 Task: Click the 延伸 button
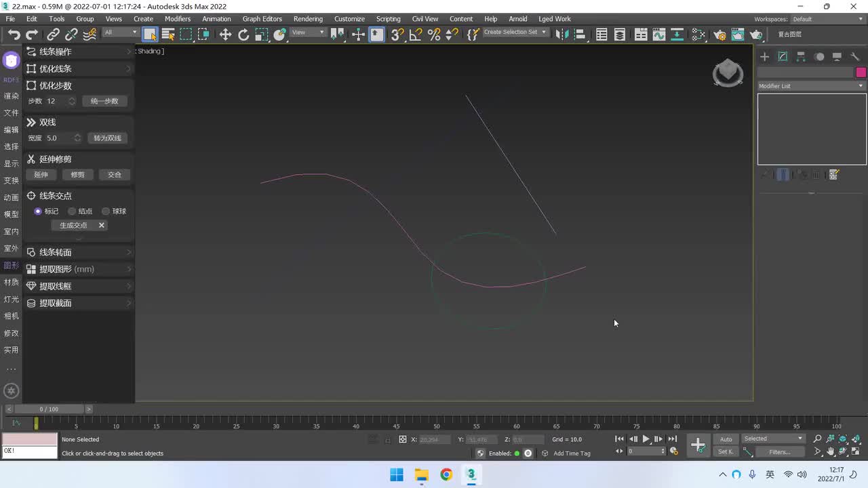41,175
